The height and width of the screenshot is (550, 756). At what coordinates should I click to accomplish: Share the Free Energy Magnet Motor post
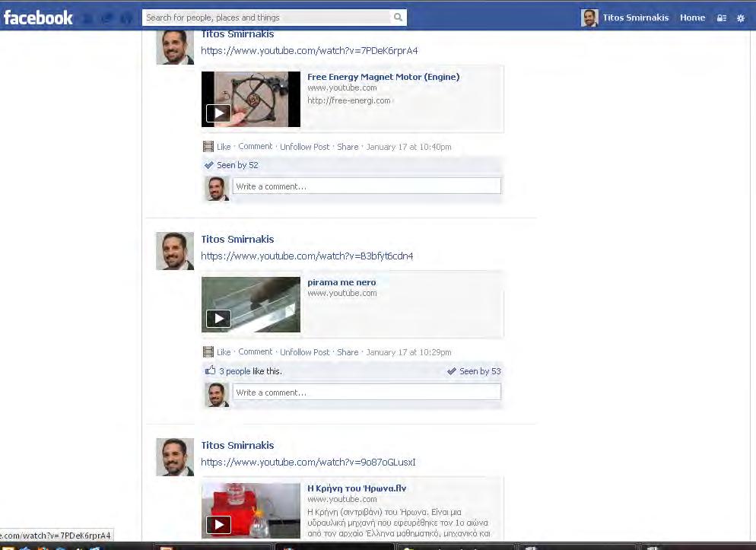tap(348, 147)
